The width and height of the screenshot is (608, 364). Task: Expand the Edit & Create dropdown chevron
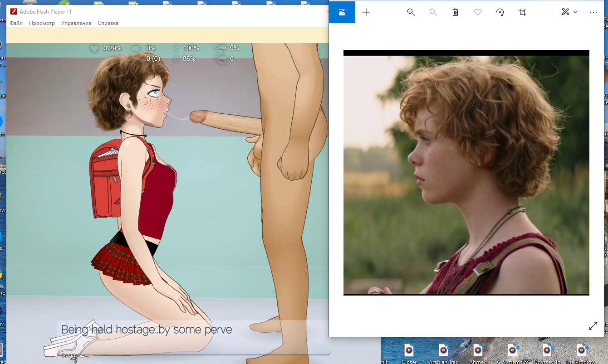click(575, 12)
